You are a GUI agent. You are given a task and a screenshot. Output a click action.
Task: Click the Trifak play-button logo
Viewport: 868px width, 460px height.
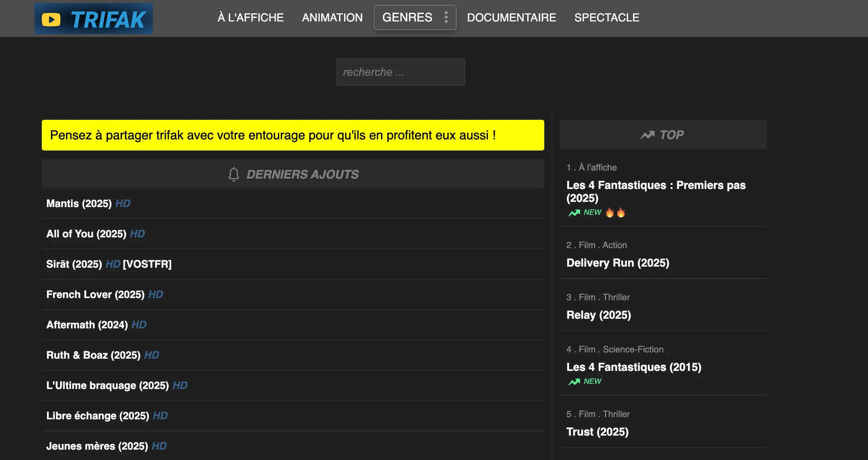(51, 20)
